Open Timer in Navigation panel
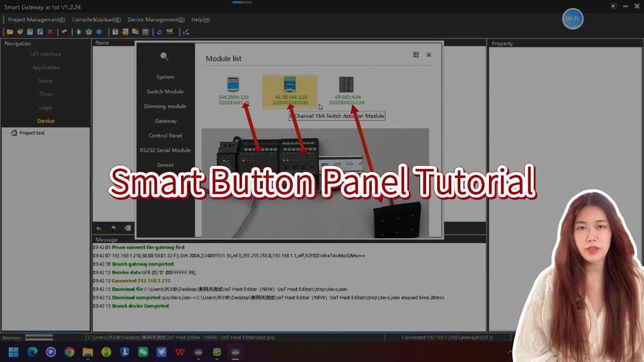Viewport: 644px width, 362px height. click(46, 94)
